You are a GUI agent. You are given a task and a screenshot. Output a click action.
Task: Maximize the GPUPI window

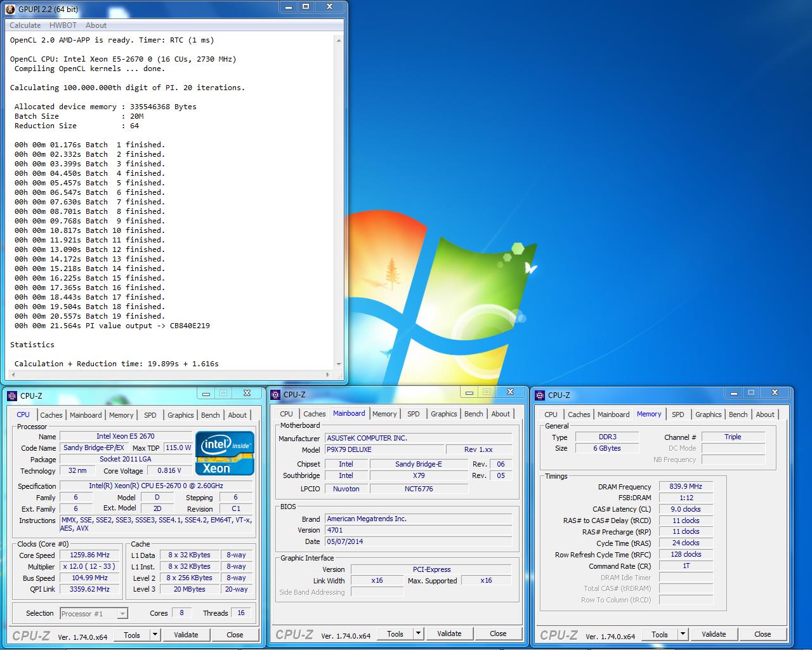305,7
